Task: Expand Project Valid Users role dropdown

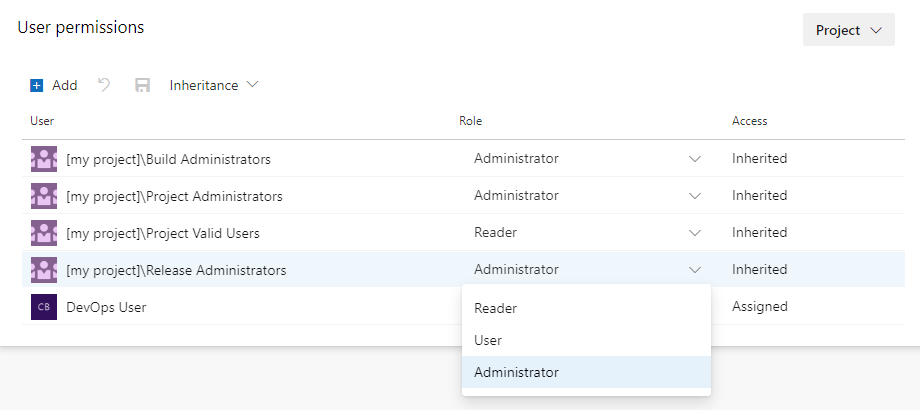Action: pos(695,233)
